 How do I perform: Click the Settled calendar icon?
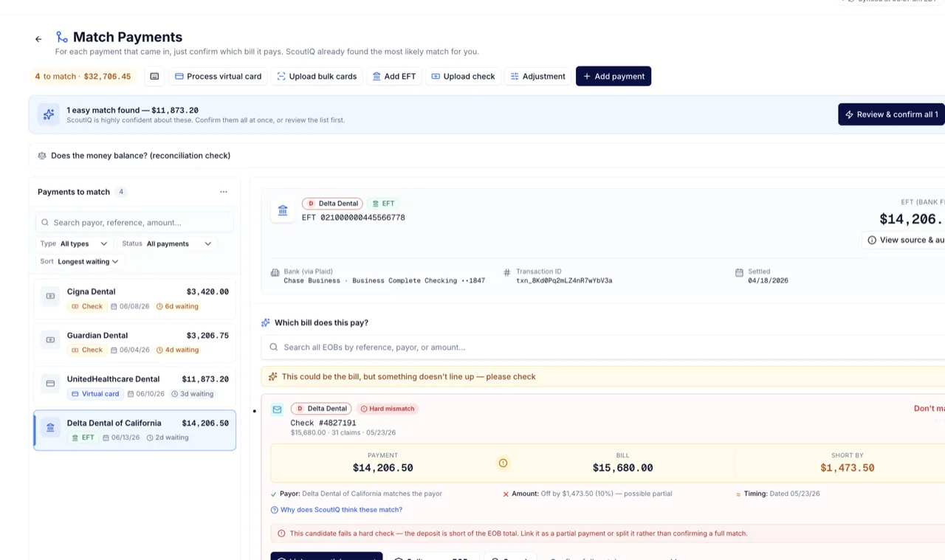tap(739, 272)
